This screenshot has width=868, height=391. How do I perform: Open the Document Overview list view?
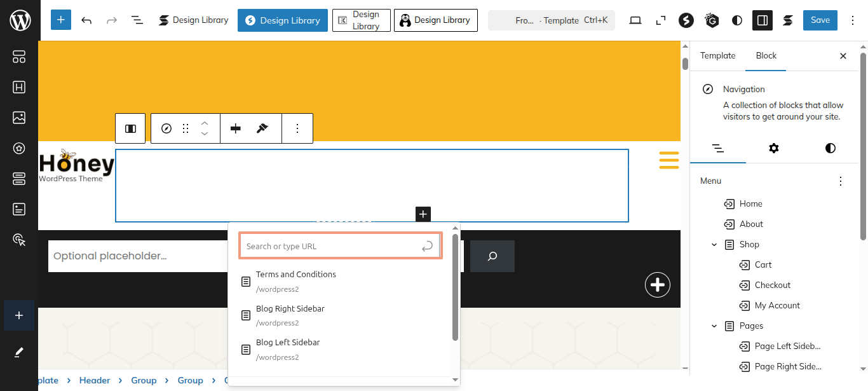click(x=137, y=20)
